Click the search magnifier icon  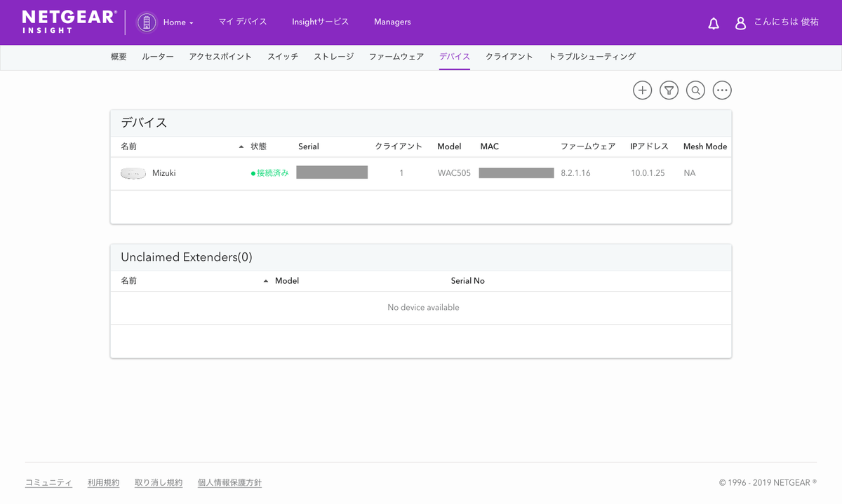[695, 90]
